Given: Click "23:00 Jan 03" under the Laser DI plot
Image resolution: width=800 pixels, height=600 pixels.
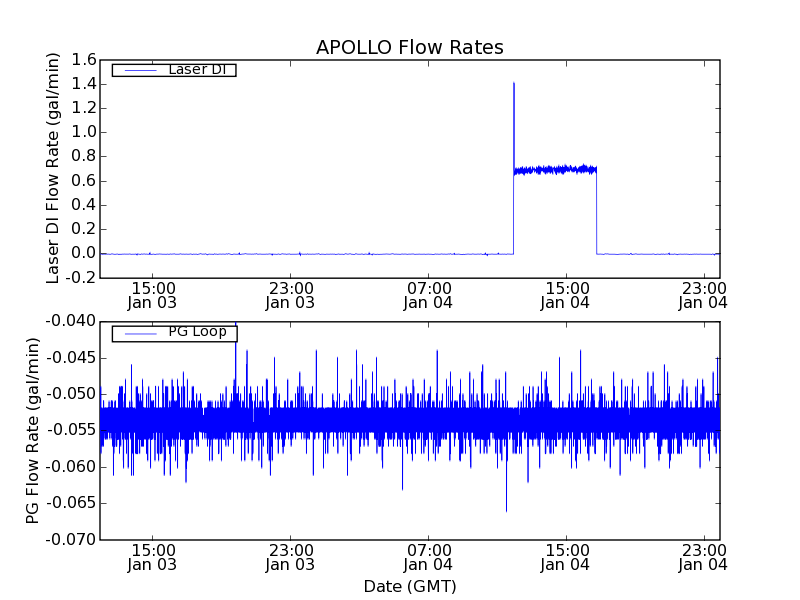Looking at the screenshot, I should pyautogui.click(x=290, y=295).
